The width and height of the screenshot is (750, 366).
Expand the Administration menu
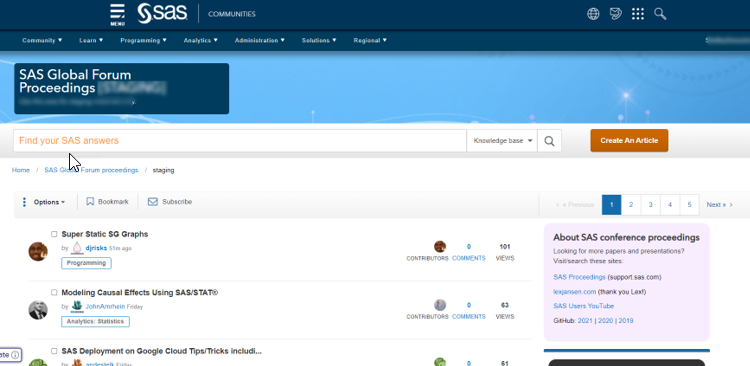(x=260, y=41)
